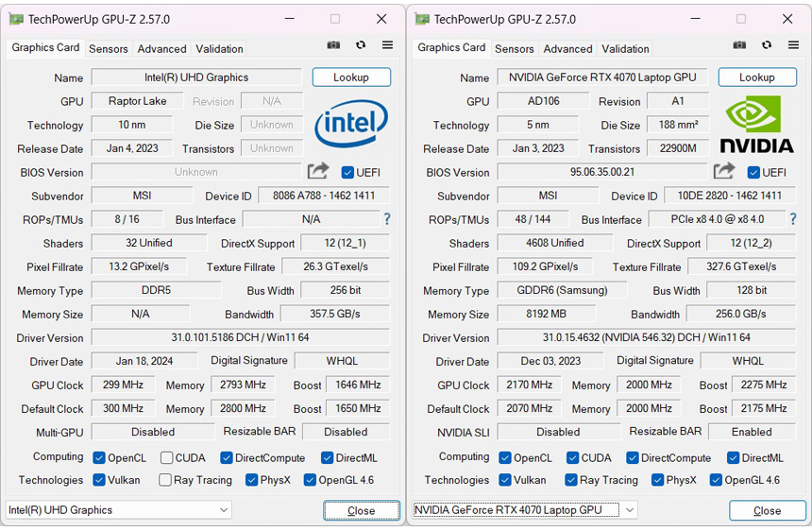Click Lookup button next to Intel(R) UHD Graphics
This screenshot has height=531, width=812.
pyautogui.click(x=350, y=77)
